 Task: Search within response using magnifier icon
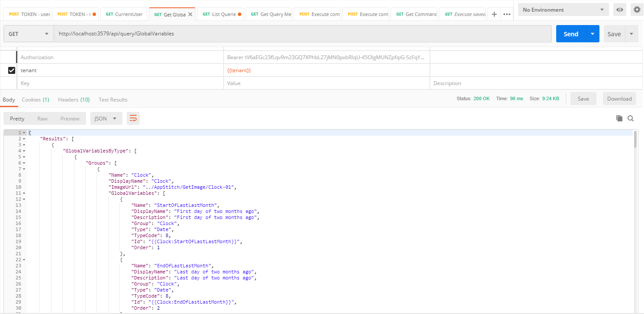coord(631,118)
